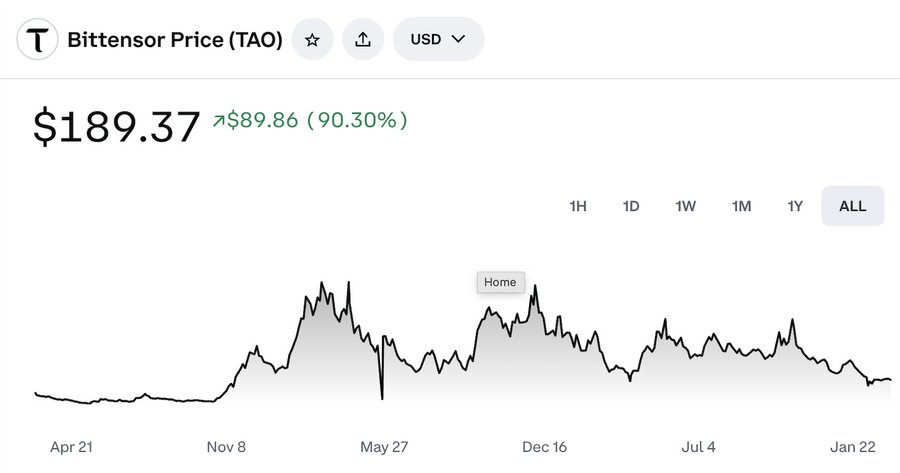Screen dimensions: 900x473
Task: Choose the 1M time range
Action: (x=741, y=206)
